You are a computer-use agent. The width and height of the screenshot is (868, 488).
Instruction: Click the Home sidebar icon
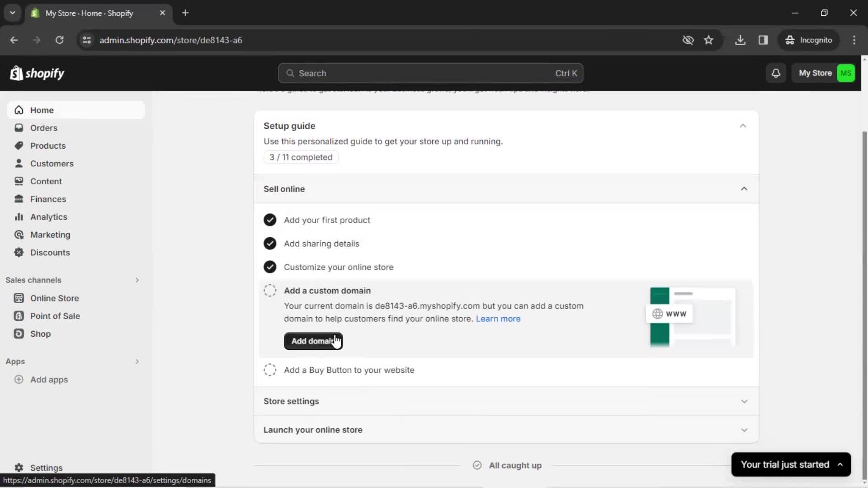[18, 110]
